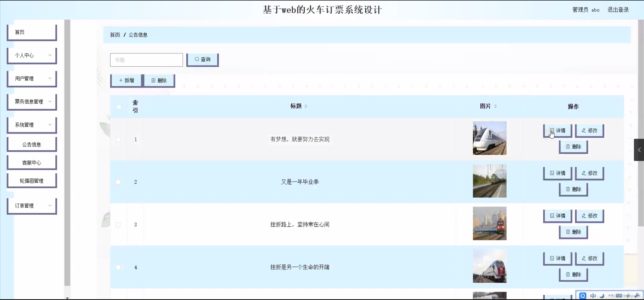
Task: Click pencil 修改 icon for row 4
Action: point(584,258)
